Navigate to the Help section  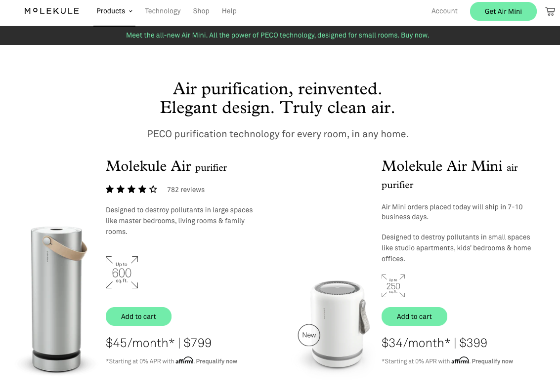tap(229, 11)
